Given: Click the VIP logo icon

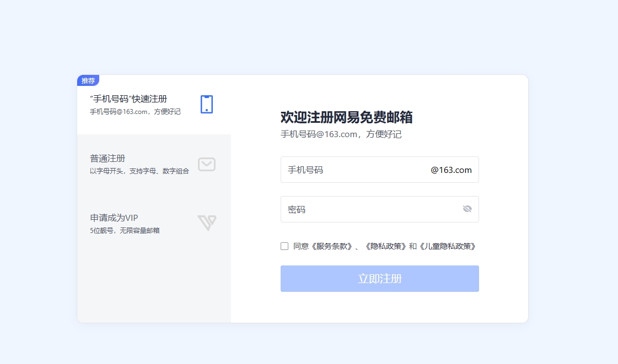Looking at the screenshot, I should pyautogui.click(x=207, y=222).
